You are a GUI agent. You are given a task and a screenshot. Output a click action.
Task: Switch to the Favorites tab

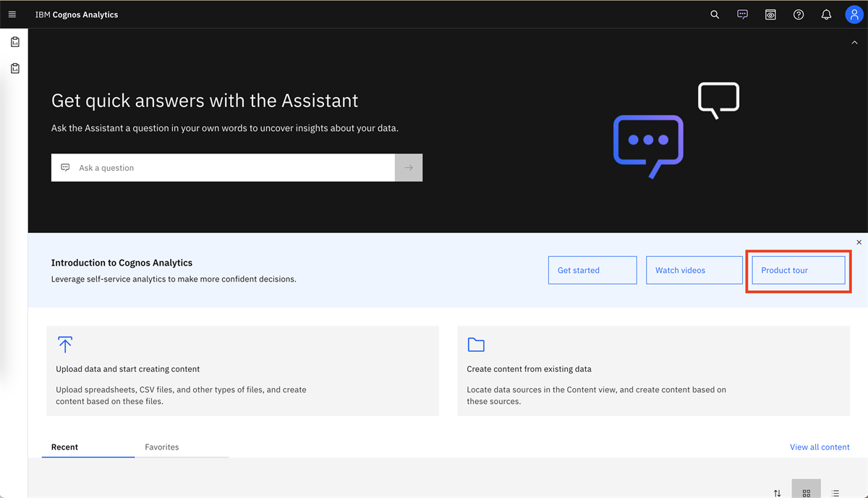[x=162, y=447]
